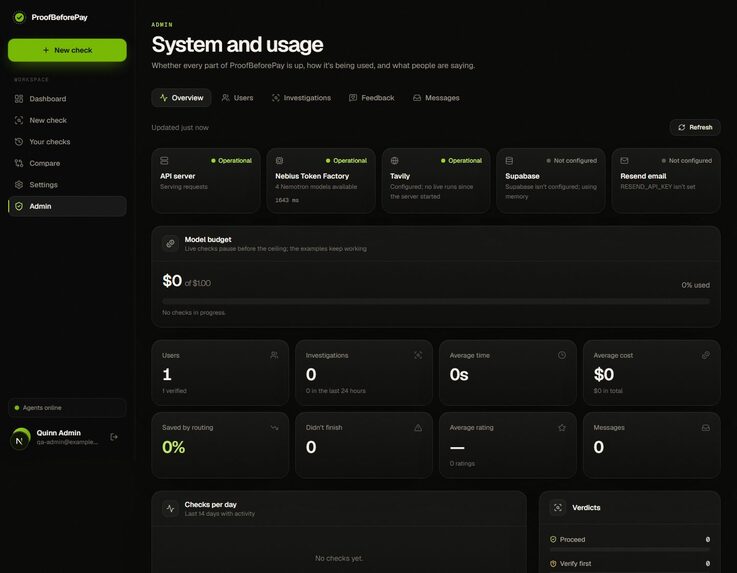Click the Dashboard grid icon
This screenshot has height=573, width=737.
pyautogui.click(x=19, y=99)
